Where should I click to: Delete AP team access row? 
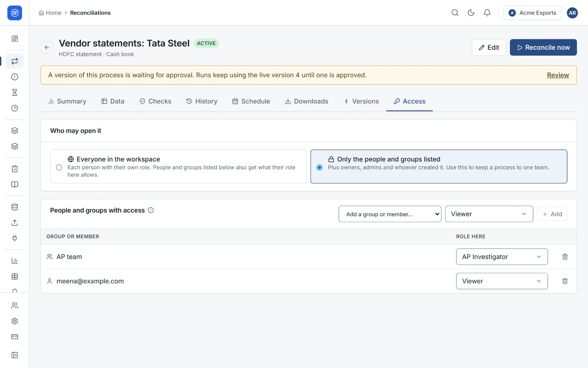pyautogui.click(x=565, y=257)
